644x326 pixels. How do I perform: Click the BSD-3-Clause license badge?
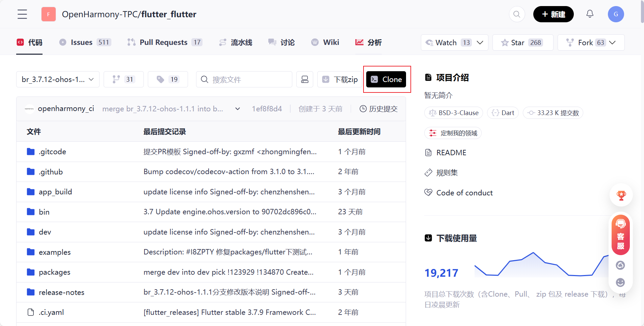(453, 113)
